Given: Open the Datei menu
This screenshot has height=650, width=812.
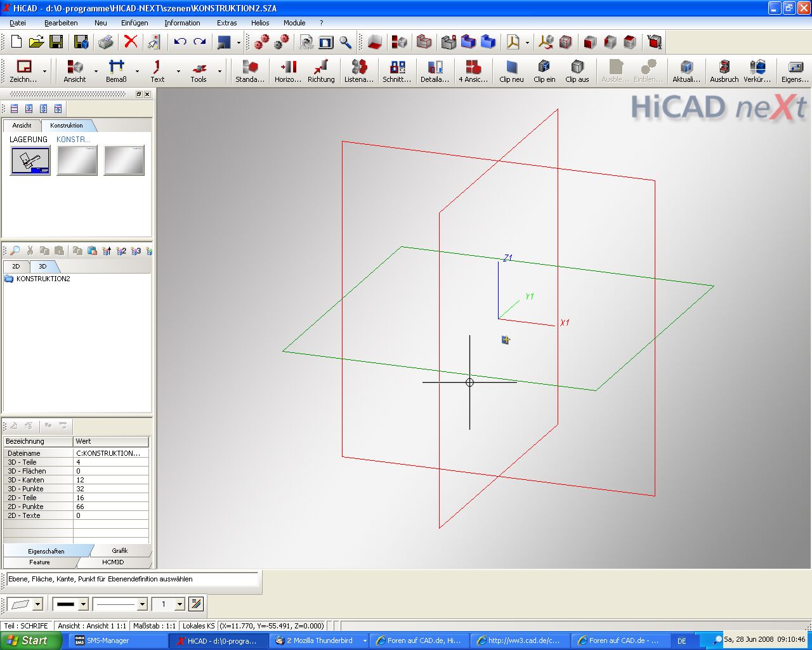Looking at the screenshot, I should [x=18, y=23].
